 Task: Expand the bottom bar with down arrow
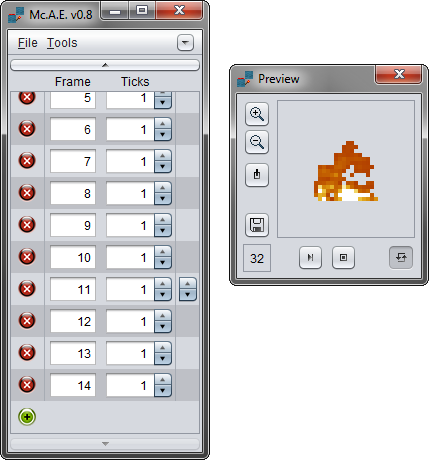click(105, 444)
